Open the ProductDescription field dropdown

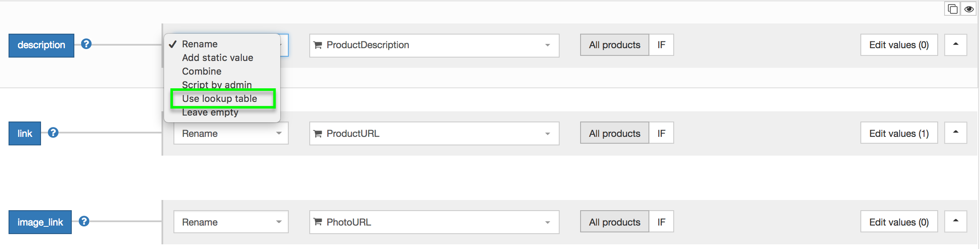(434, 45)
